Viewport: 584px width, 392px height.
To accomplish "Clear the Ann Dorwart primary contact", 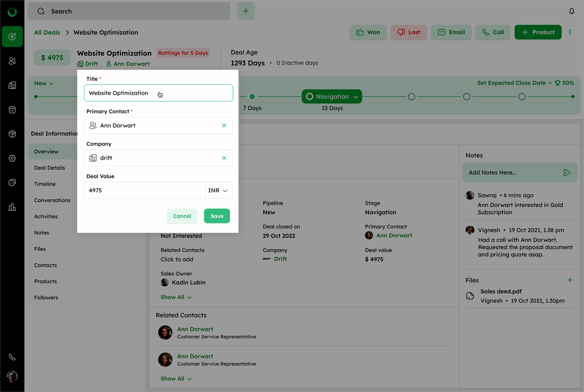I will click(x=224, y=125).
